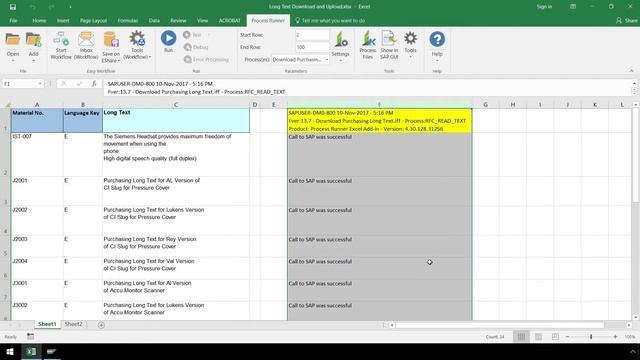The width and height of the screenshot is (640, 360).
Task: Click the Open folder icon in the ribbon
Action: pyautogui.click(x=13, y=40)
